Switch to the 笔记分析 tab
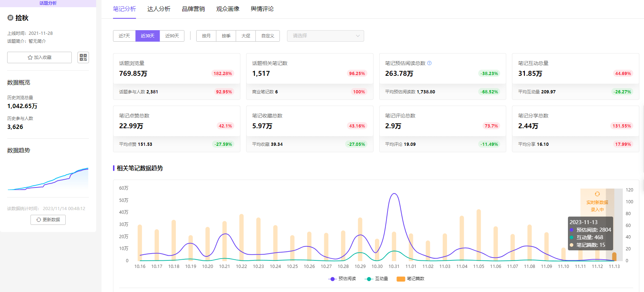 124,9
